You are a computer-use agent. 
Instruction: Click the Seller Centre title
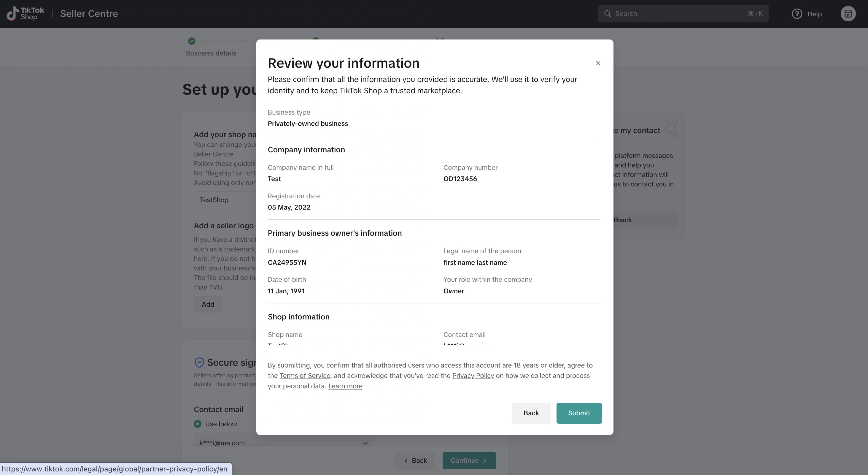click(89, 13)
